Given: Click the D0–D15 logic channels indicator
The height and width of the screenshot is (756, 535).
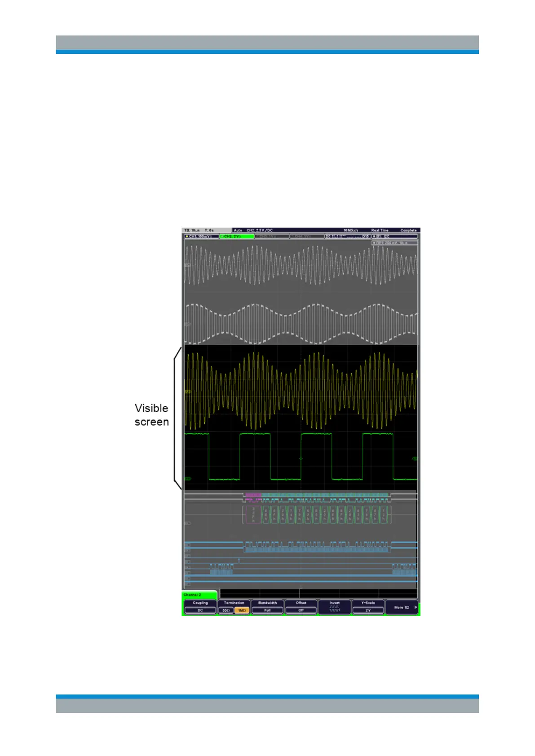Looking at the screenshot, I should [x=348, y=236].
